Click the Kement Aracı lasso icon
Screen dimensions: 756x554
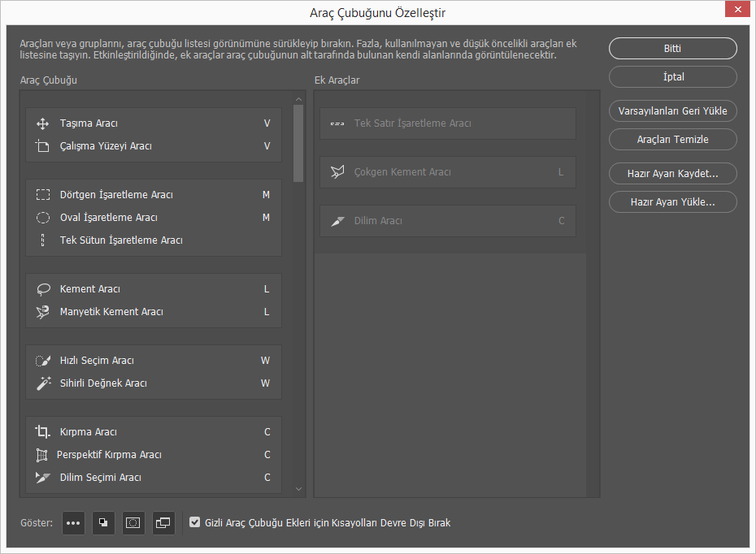(43, 289)
